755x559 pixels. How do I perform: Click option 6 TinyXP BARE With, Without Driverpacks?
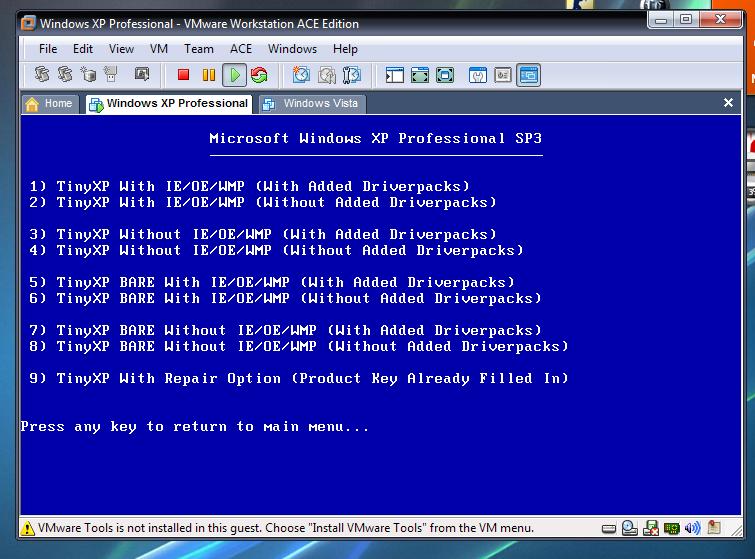[286, 299]
